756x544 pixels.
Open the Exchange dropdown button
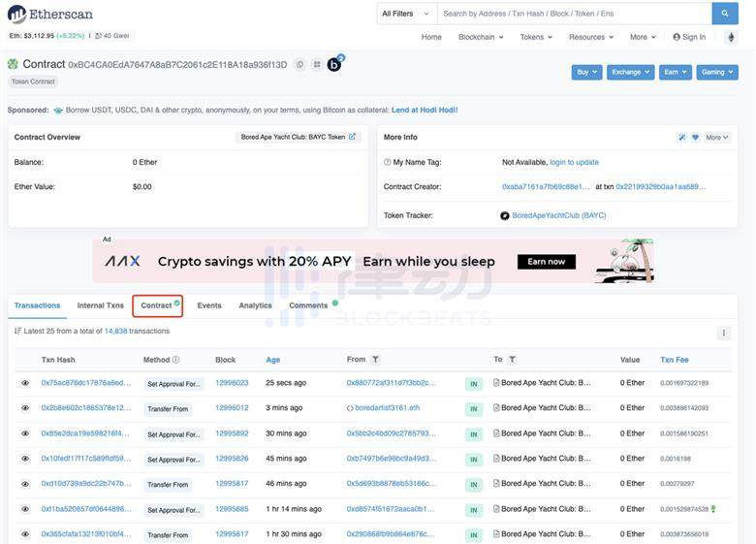[631, 73]
